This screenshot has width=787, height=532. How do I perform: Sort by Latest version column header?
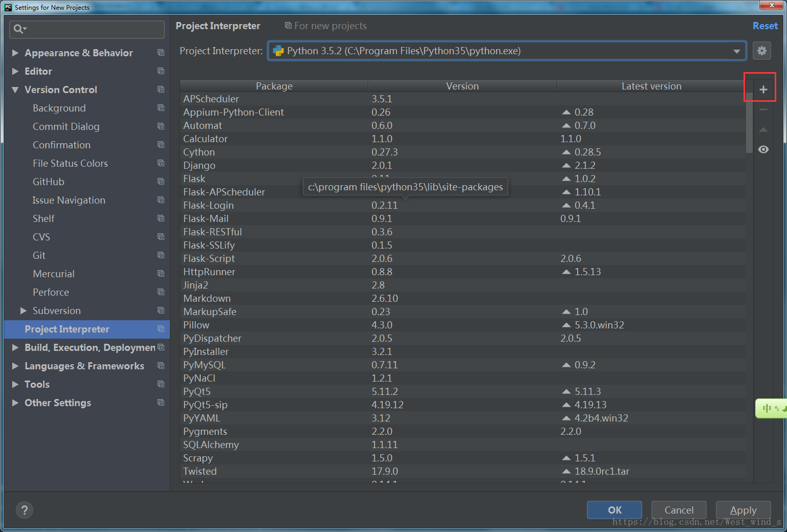(651, 86)
